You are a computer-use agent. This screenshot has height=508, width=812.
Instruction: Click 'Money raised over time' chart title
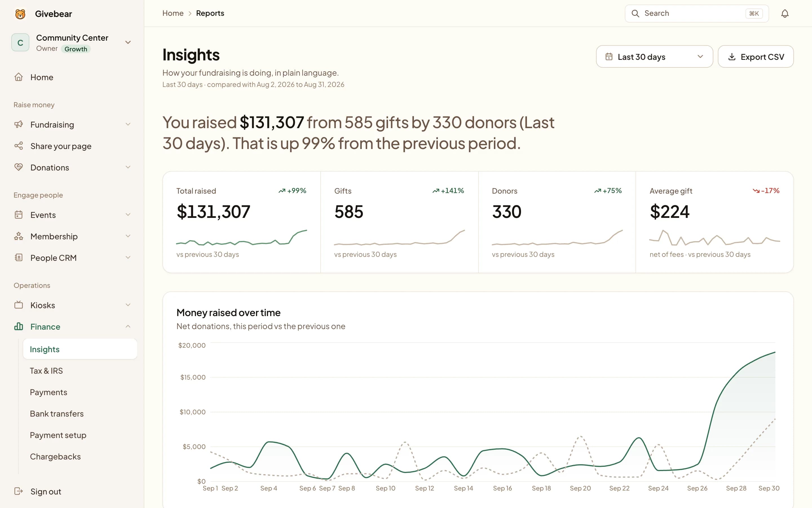click(228, 312)
